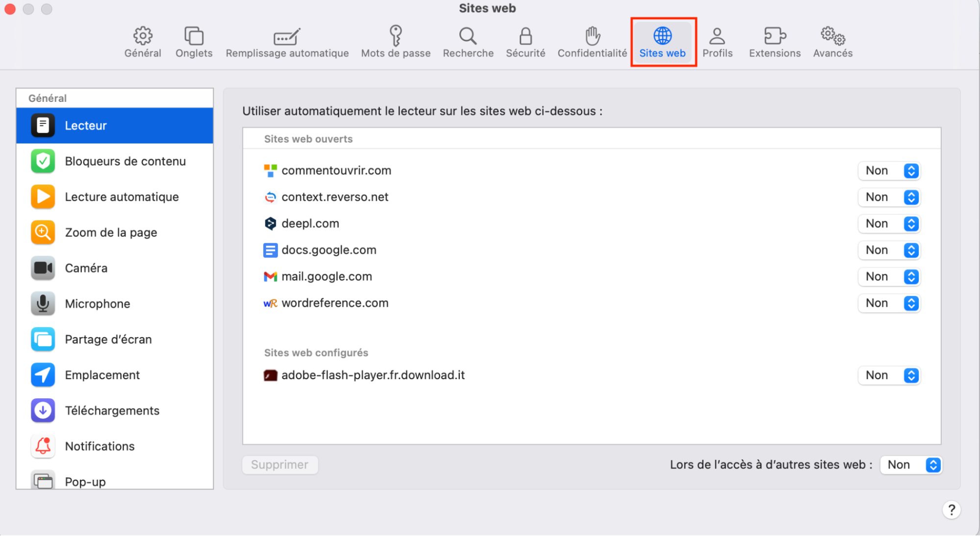Open the Lors de l'accès à d'autres sites dropdown

(910, 464)
